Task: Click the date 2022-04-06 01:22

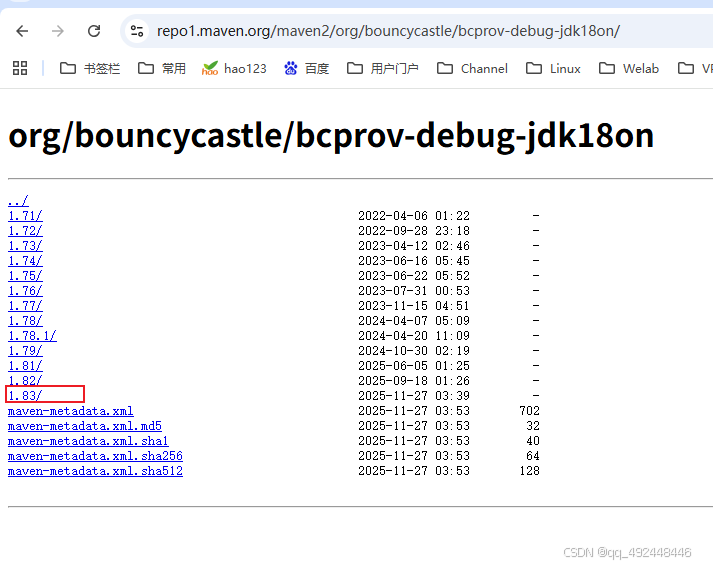Action: pos(414,215)
